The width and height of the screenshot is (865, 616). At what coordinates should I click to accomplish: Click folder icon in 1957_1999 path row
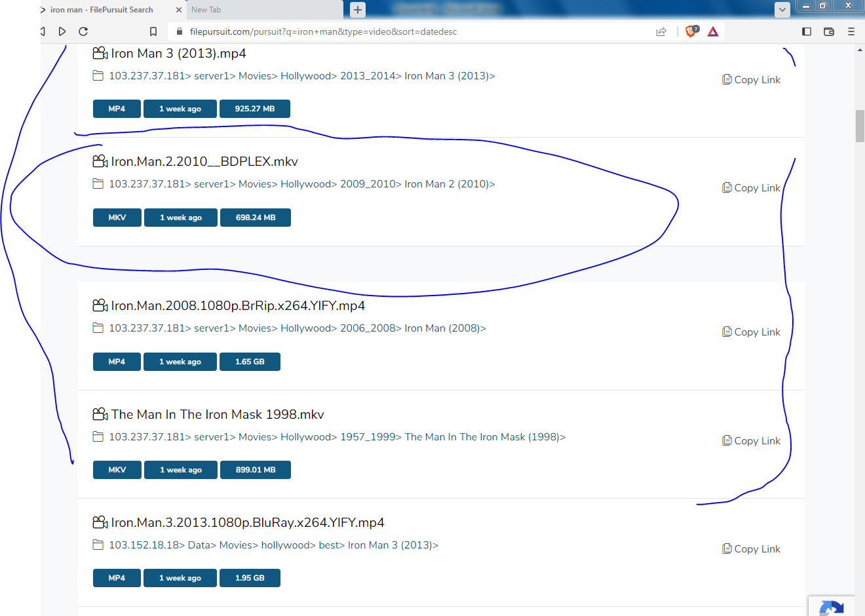(98, 437)
